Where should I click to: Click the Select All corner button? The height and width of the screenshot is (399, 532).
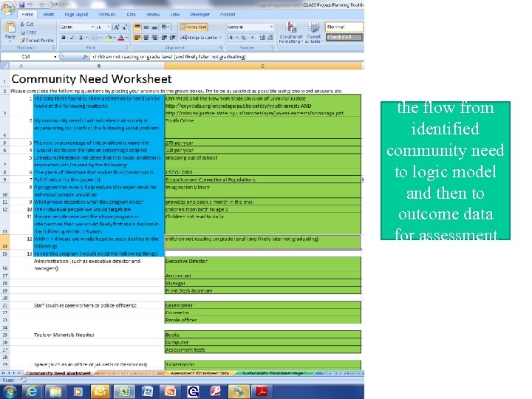point(4,66)
